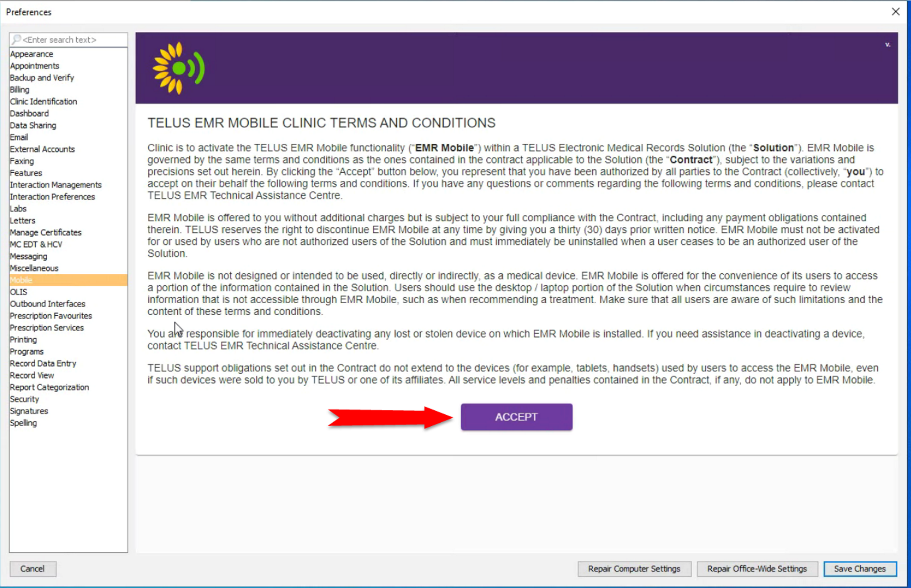Open Backup and Verify settings

click(42, 78)
